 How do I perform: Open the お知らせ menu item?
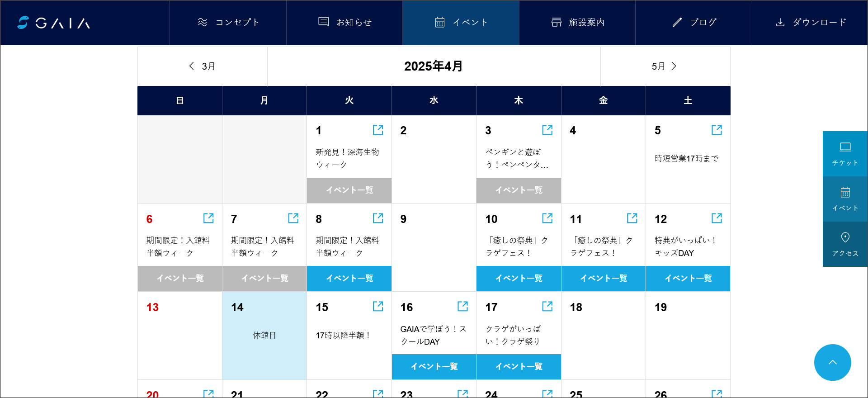coord(344,23)
